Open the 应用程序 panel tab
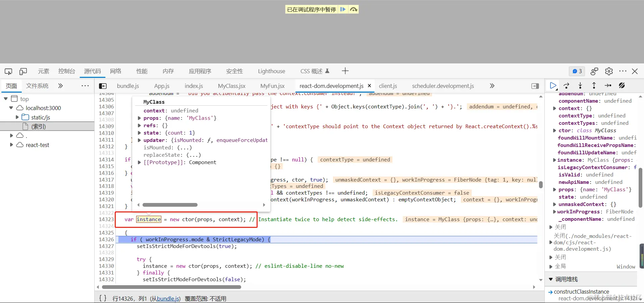The image size is (644, 303). click(200, 71)
